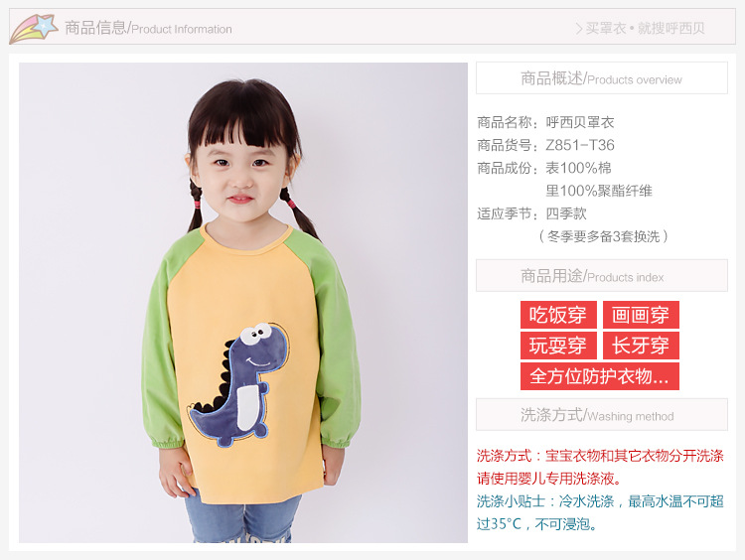The width and height of the screenshot is (745, 560).
Task: Open the 商品概述 Products overview header
Action: pyautogui.click(x=602, y=77)
